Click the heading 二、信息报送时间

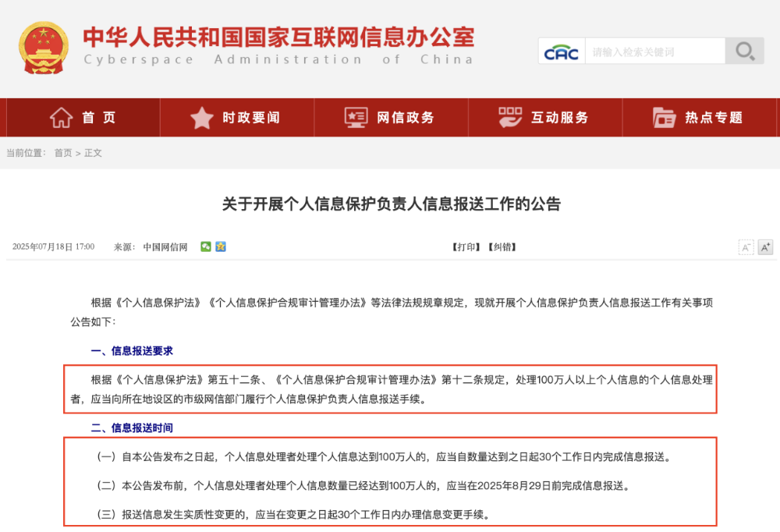[132, 428]
